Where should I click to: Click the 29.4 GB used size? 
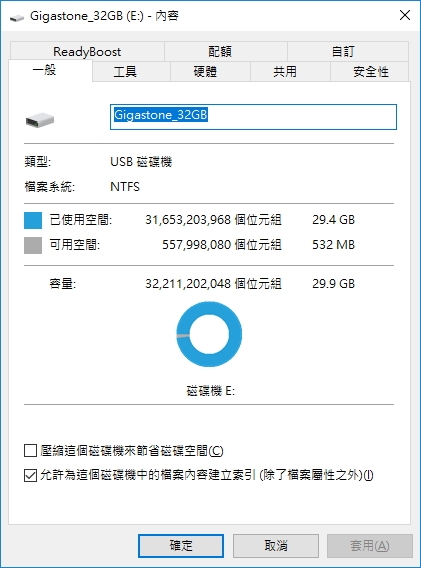pos(333,220)
